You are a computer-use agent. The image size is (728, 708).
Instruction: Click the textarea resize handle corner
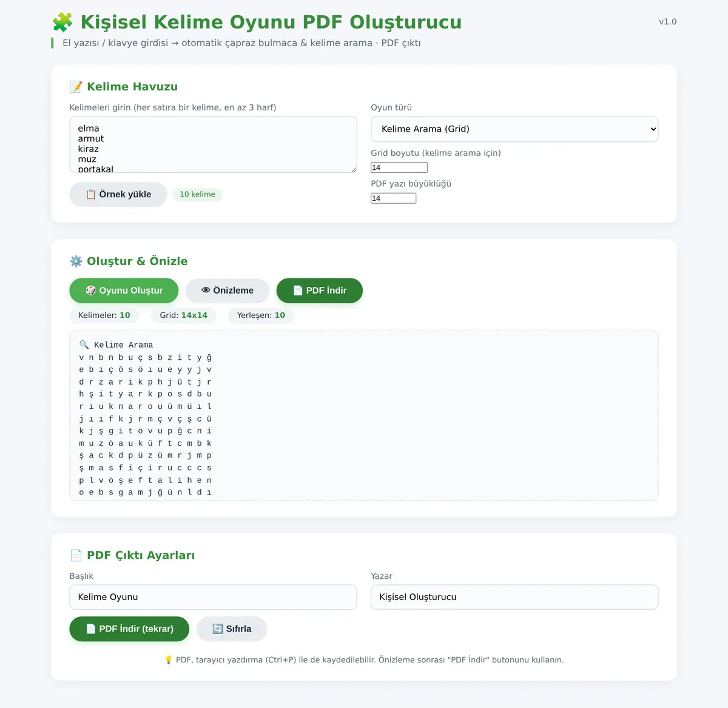pyautogui.click(x=354, y=170)
